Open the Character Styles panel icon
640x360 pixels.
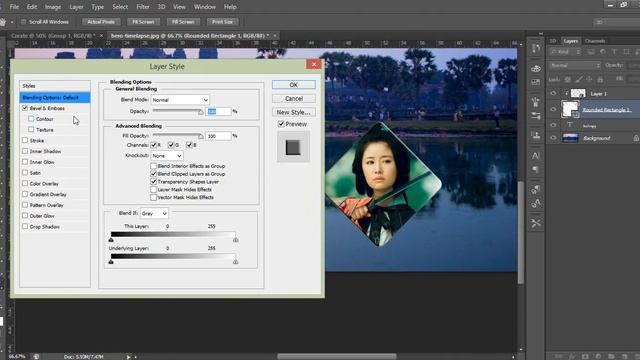tap(536, 203)
